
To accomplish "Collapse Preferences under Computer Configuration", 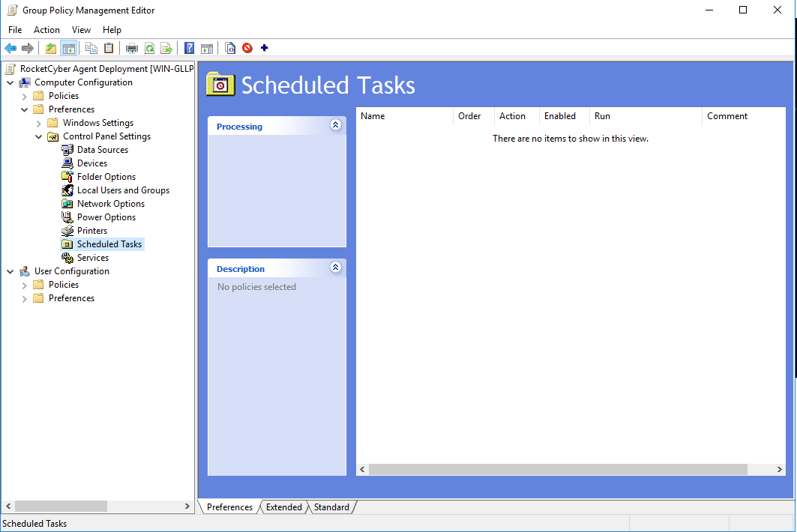I will point(25,109).
